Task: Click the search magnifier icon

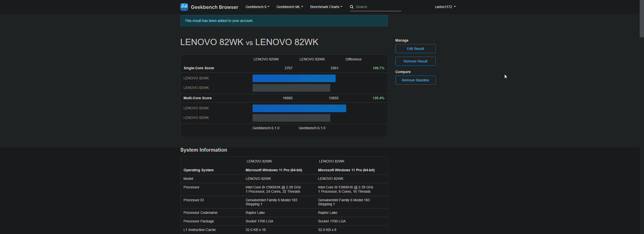Action: (x=352, y=7)
